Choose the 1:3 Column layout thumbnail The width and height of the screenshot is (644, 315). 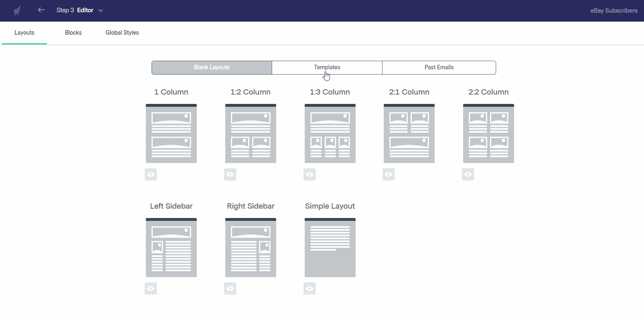pos(330,134)
